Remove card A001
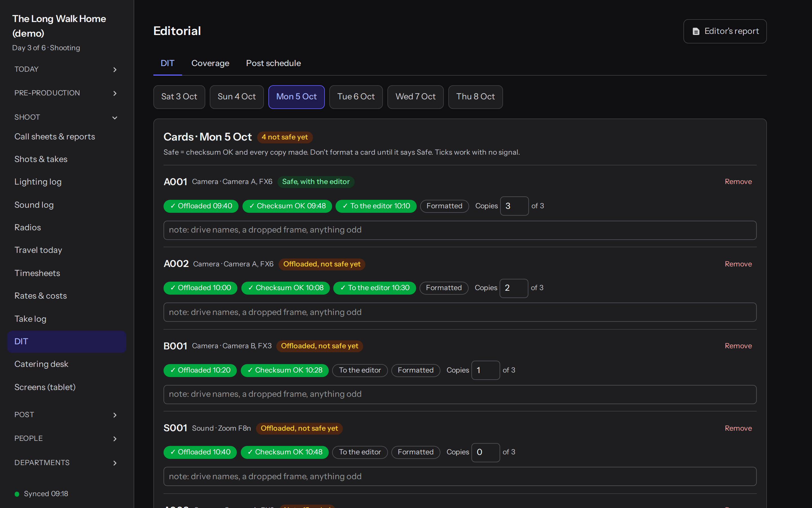Image resolution: width=812 pixels, height=508 pixels. pyautogui.click(x=738, y=182)
